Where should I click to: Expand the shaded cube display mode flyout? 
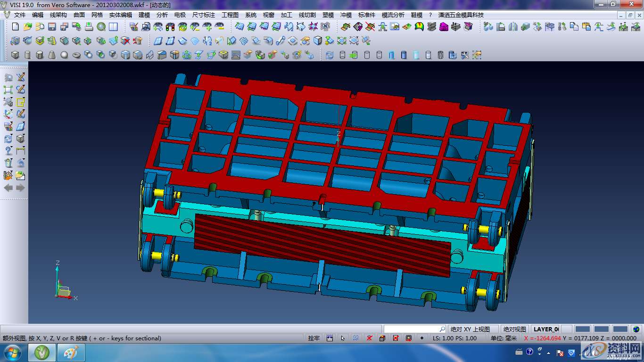[x=20, y=139]
